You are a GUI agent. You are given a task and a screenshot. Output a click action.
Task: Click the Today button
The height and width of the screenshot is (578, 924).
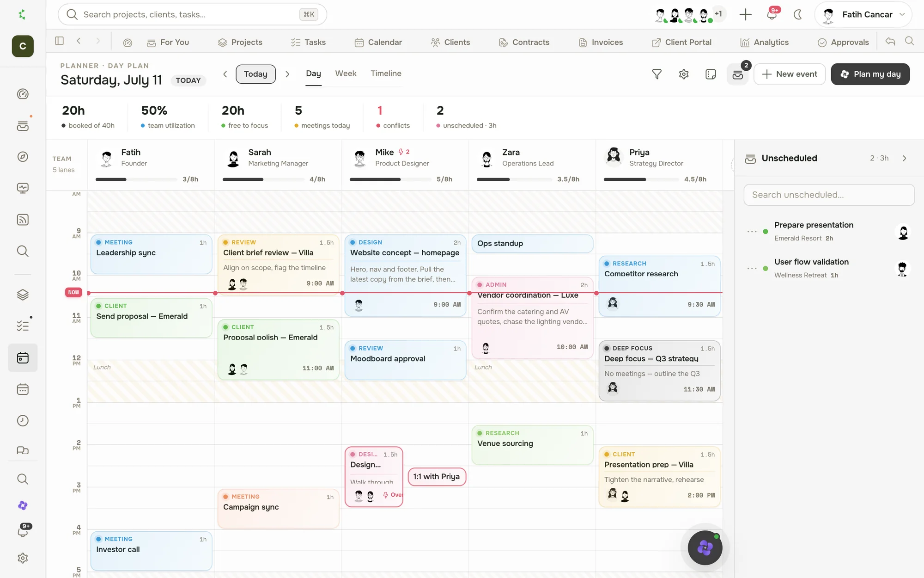coord(255,74)
